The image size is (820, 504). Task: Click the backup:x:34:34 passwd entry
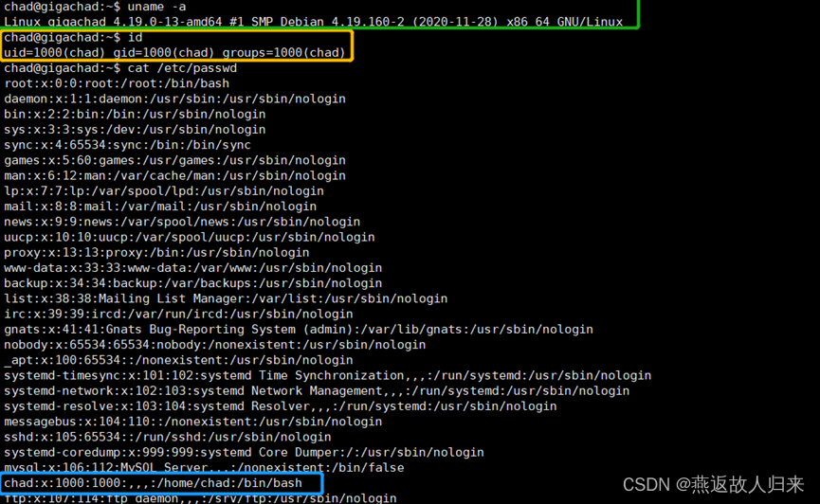tap(193, 283)
